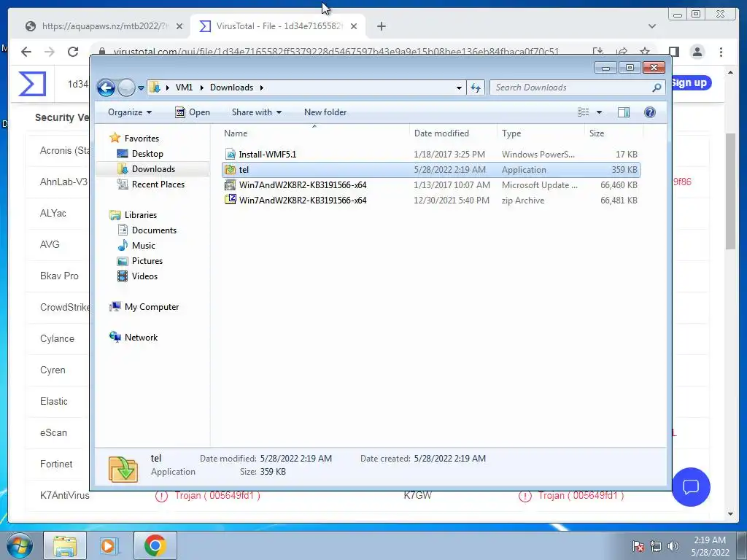747x560 pixels.
Task: Click the tel details pane large icon
Action: coord(123,469)
